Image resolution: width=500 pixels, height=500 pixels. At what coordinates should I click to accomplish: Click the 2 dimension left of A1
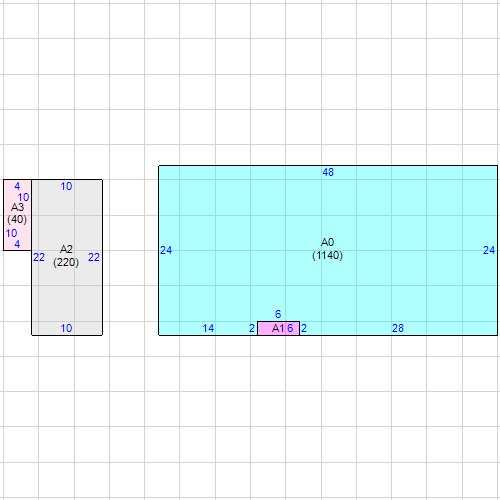click(252, 328)
